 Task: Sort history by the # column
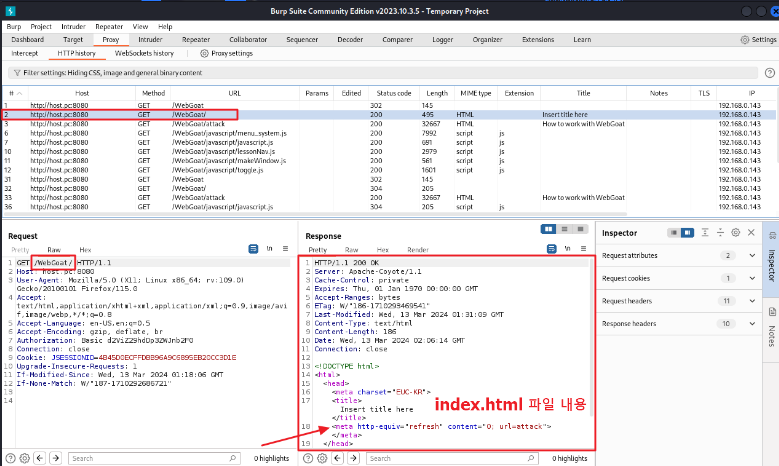tap(15, 93)
